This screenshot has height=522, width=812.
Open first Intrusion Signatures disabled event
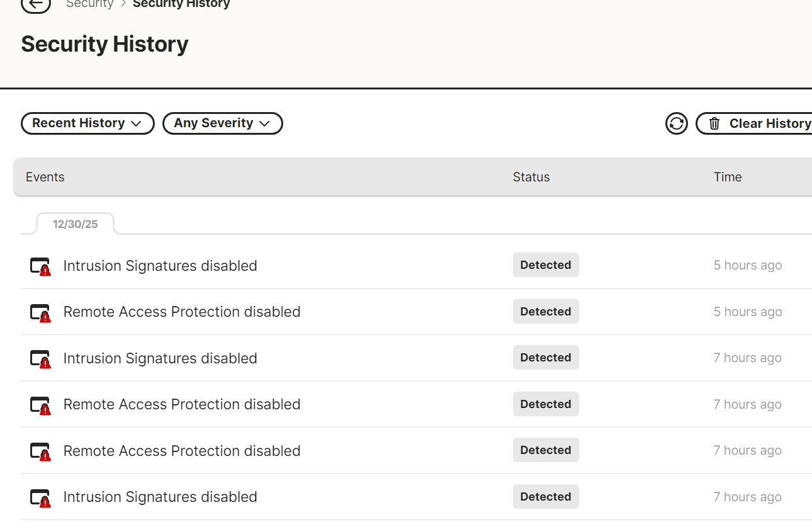tap(160, 266)
